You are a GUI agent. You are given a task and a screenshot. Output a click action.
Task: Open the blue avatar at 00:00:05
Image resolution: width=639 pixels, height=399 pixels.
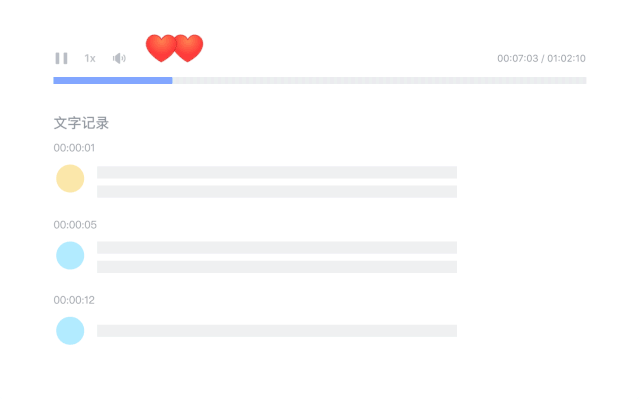(70, 256)
